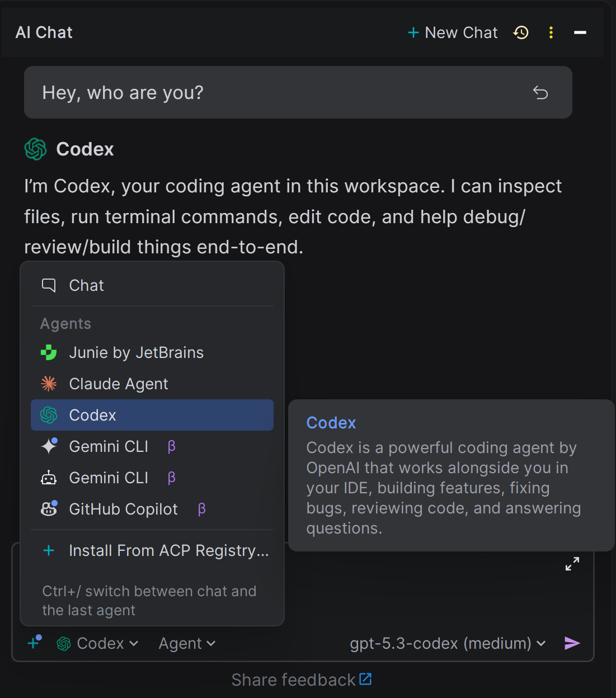Click the robot icon for Gemini CLI
Image resolution: width=616 pixels, height=698 pixels.
(49, 478)
